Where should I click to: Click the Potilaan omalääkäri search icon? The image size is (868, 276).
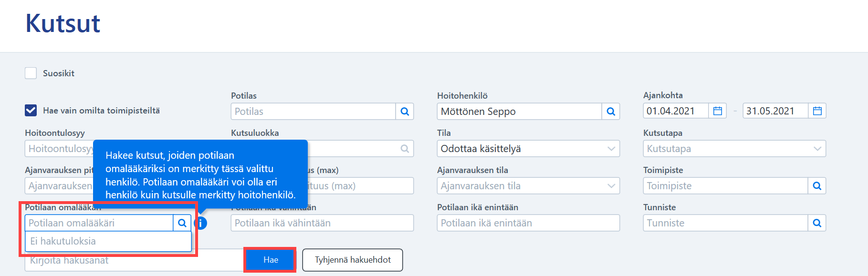182,223
